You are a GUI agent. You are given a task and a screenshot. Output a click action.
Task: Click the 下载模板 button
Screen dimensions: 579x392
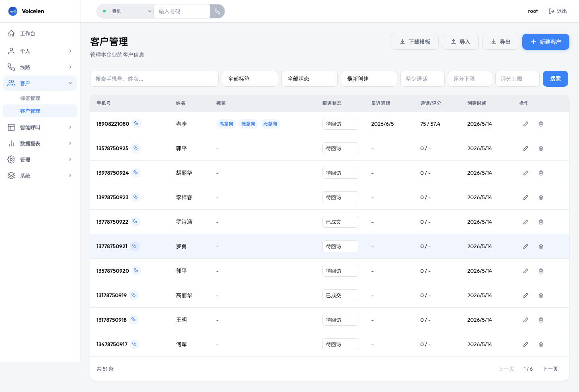tap(415, 42)
